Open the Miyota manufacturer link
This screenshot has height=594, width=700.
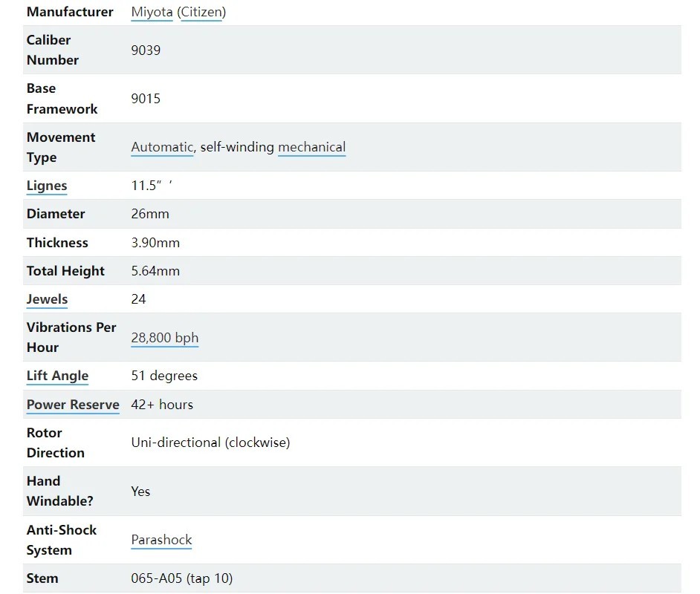tap(152, 12)
